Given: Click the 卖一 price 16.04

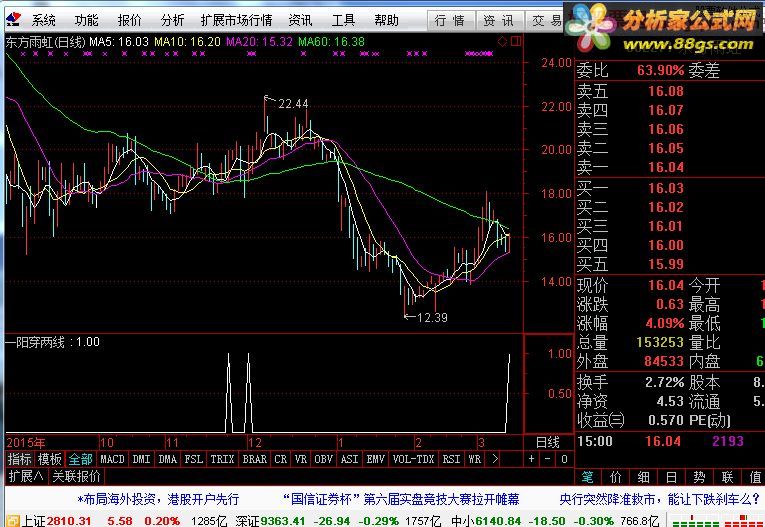Looking at the screenshot, I should [666, 167].
